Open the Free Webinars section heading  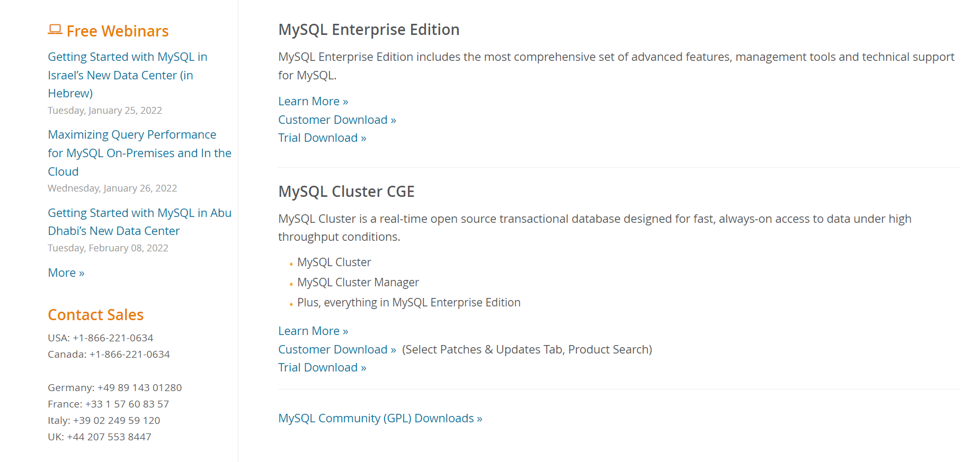pos(117,31)
